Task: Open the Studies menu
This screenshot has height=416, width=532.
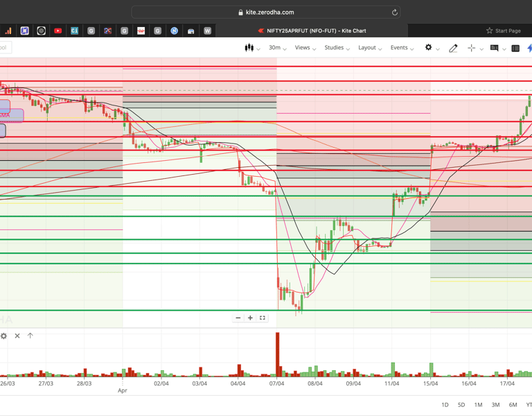Action: (x=337, y=48)
